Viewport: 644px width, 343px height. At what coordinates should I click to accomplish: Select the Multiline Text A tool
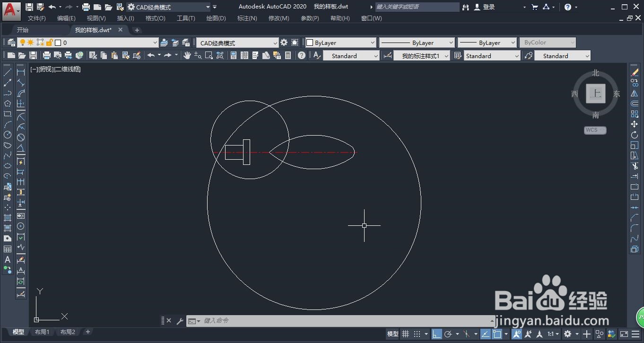tap(8, 259)
